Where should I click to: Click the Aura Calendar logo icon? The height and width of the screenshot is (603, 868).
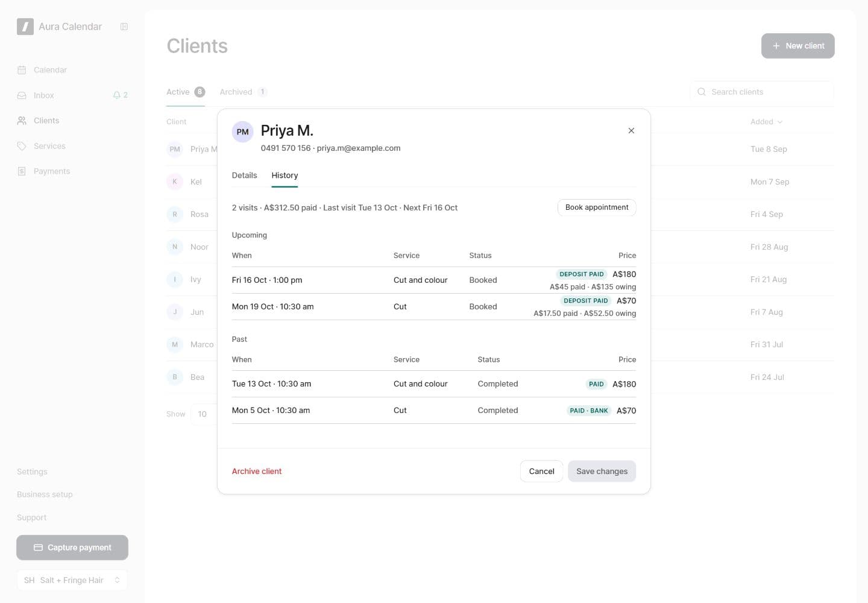[x=25, y=27]
